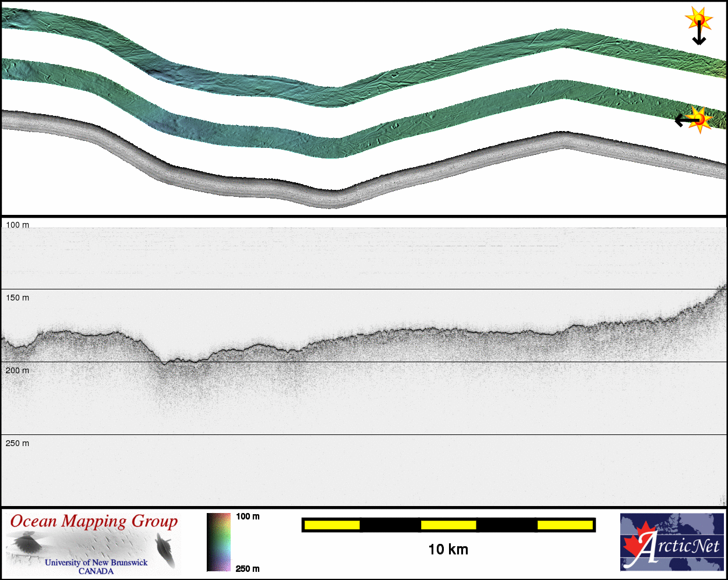Image resolution: width=728 pixels, height=580 pixels.
Task: Click the deepest seabed dip in sub-bottom profile
Action: point(165,363)
